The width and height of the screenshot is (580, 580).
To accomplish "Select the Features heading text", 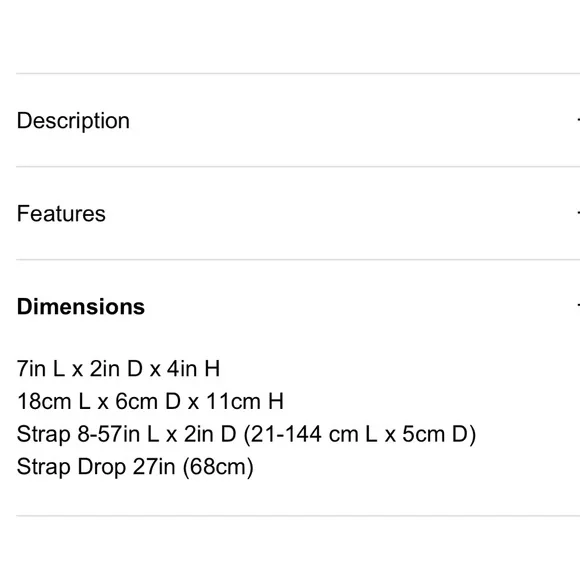I will tap(61, 214).
